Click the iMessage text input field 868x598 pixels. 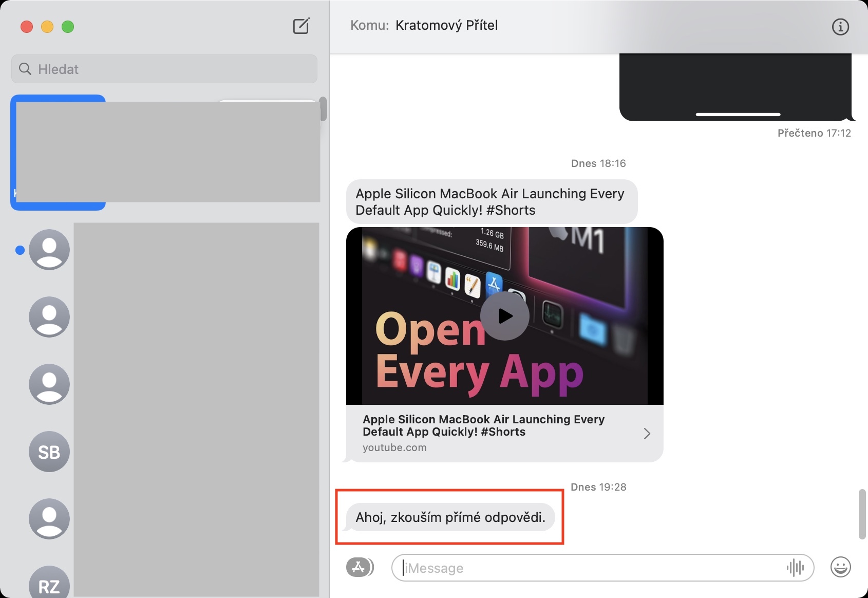point(602,568)
